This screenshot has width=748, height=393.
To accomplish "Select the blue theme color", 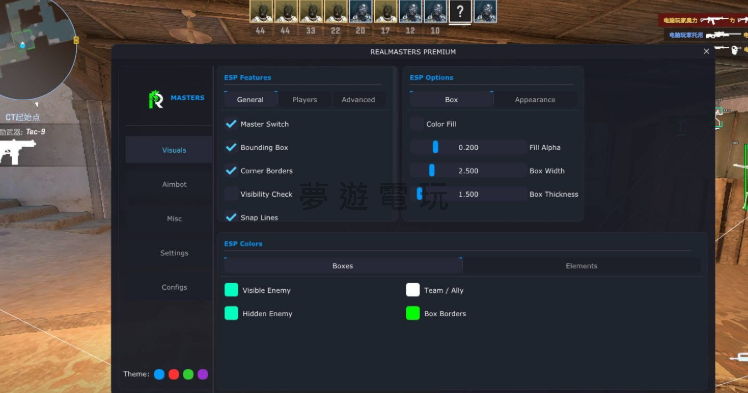I will click(159, 374).
